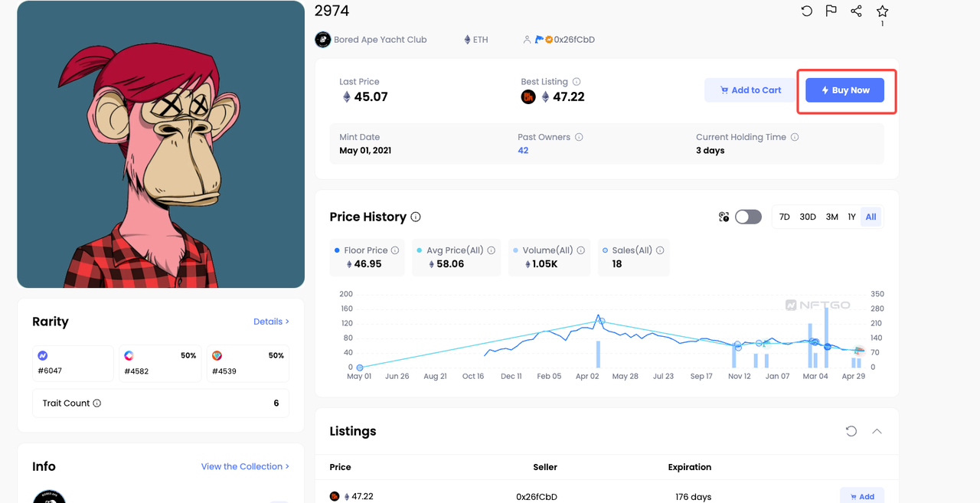Image resolution: width=980 pixels, height=503 pixels.
Task: Click the Expiration column header
Action: pyautogui.click(x=689, y=467)
